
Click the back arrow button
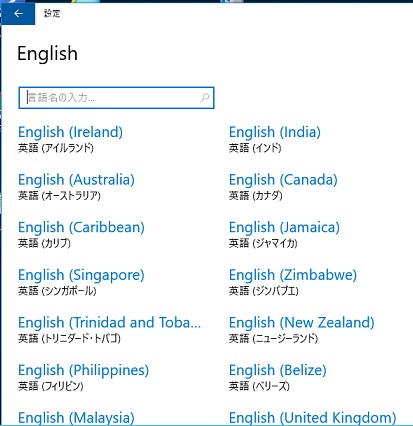pyautogui.click(x=18, y=14)
